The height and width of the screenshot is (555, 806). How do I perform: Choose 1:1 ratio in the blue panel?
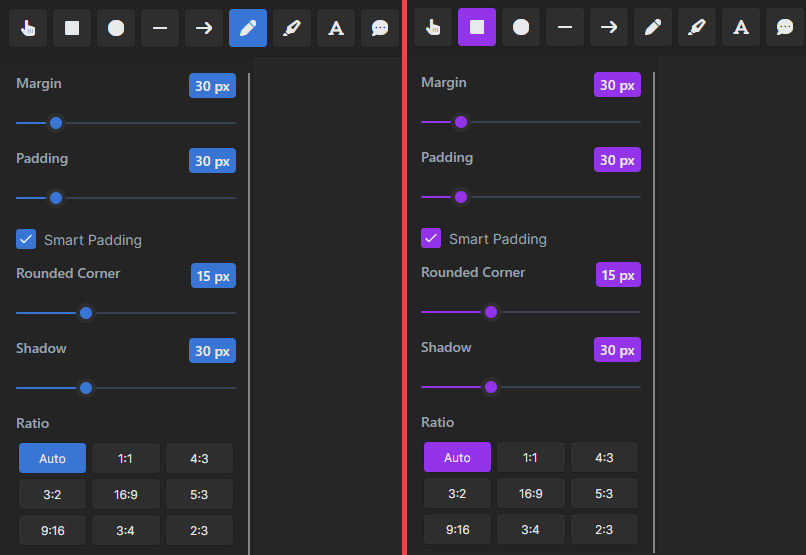click(x=126, y=458)
